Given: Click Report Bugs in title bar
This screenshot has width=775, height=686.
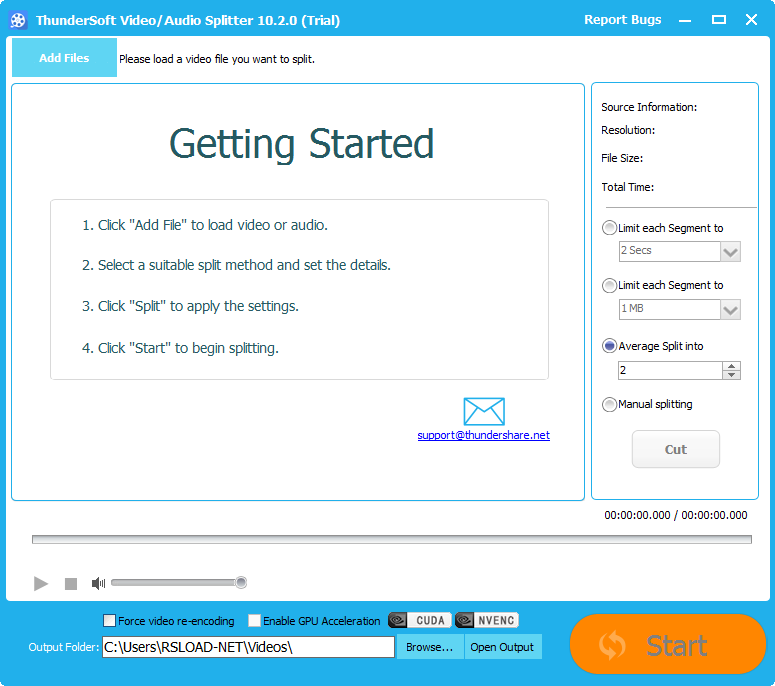Looking at the screenshot, I should click(623, 20).
